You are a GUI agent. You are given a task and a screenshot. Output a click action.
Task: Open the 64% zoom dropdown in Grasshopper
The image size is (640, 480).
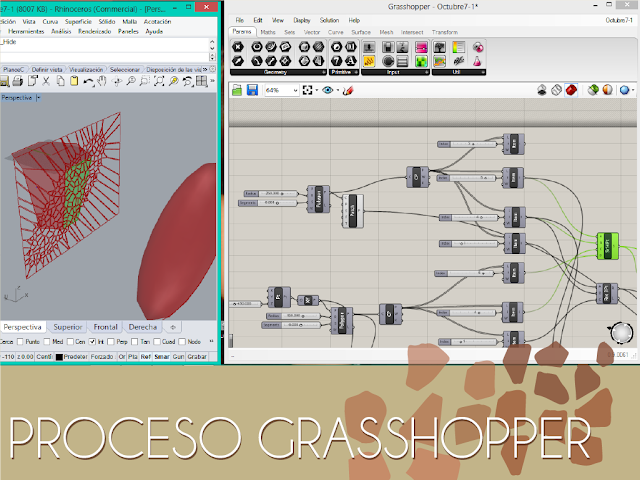[296, 90]
